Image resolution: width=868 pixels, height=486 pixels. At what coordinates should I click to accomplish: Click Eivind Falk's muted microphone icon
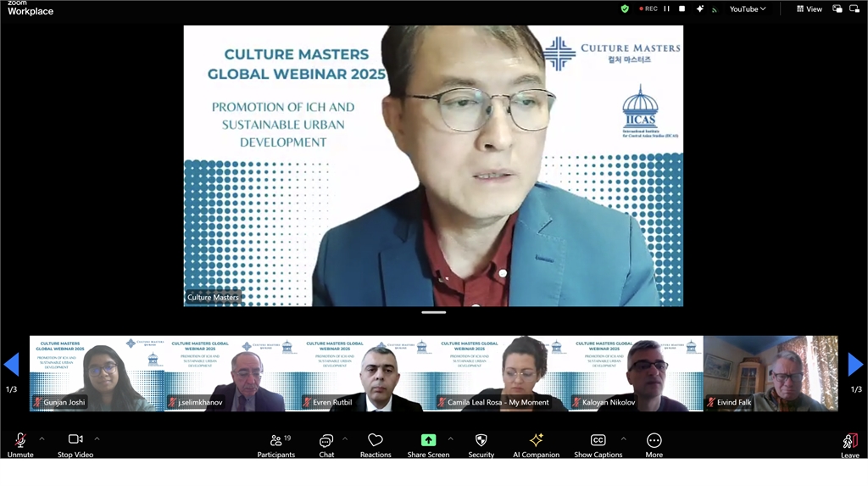[711, 402]
